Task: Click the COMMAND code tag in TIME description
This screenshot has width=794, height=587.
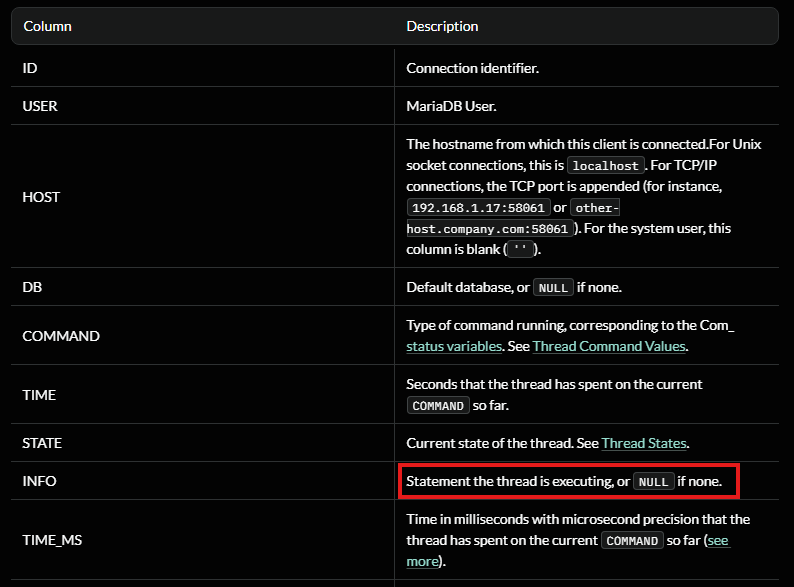Action: pyautogui.click(x=438, y=406)
